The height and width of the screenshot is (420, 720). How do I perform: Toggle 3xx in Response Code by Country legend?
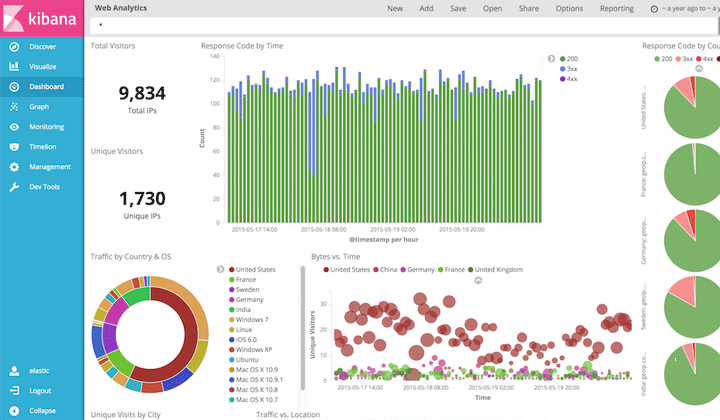[684, 59]
